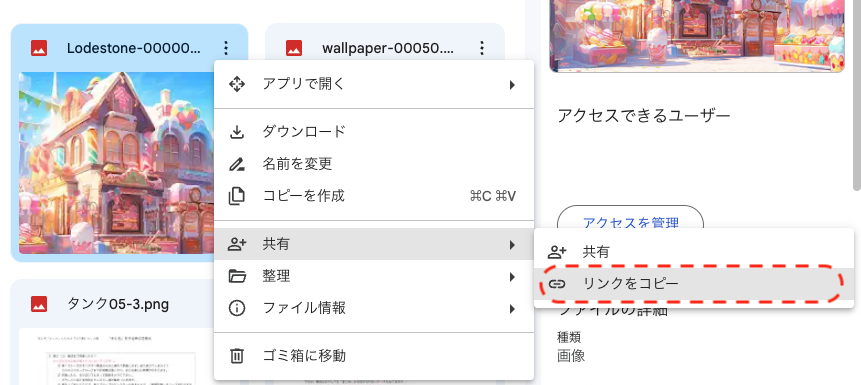
Task: Click the info circle icon for ファイル情報
Action: click(237, 308)
